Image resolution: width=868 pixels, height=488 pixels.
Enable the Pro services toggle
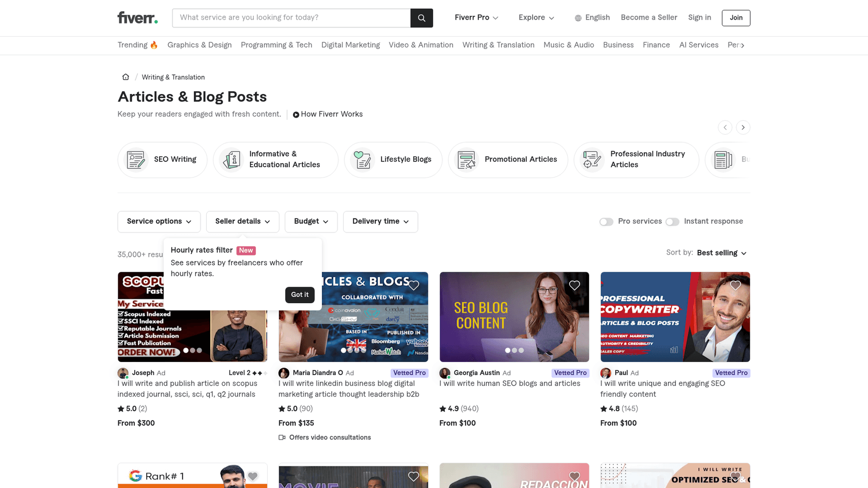(606, 222)
